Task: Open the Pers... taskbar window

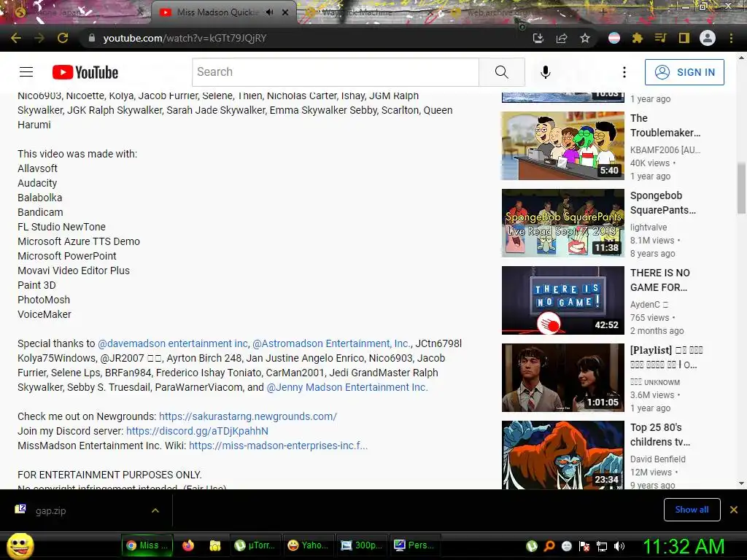Action: pyautogui.click(x=414, y=545)
